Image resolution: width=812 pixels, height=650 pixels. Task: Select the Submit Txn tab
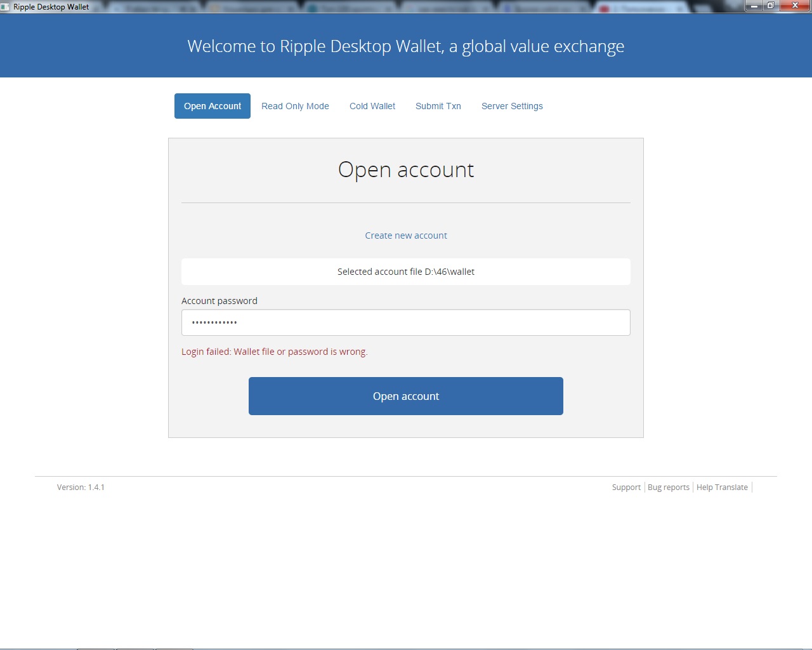click(438, 106)
